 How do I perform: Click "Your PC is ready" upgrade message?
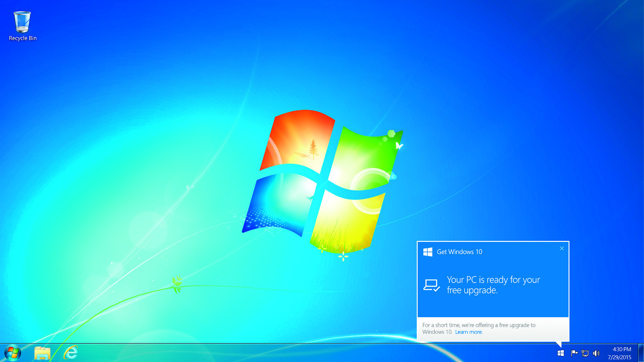pos(493,285)
